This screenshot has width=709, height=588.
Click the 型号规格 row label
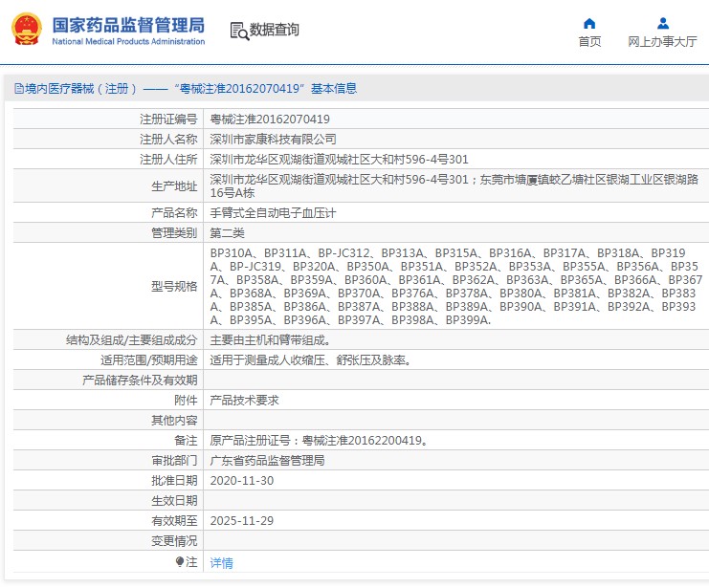pyautogui.click(x=174, y=287)
